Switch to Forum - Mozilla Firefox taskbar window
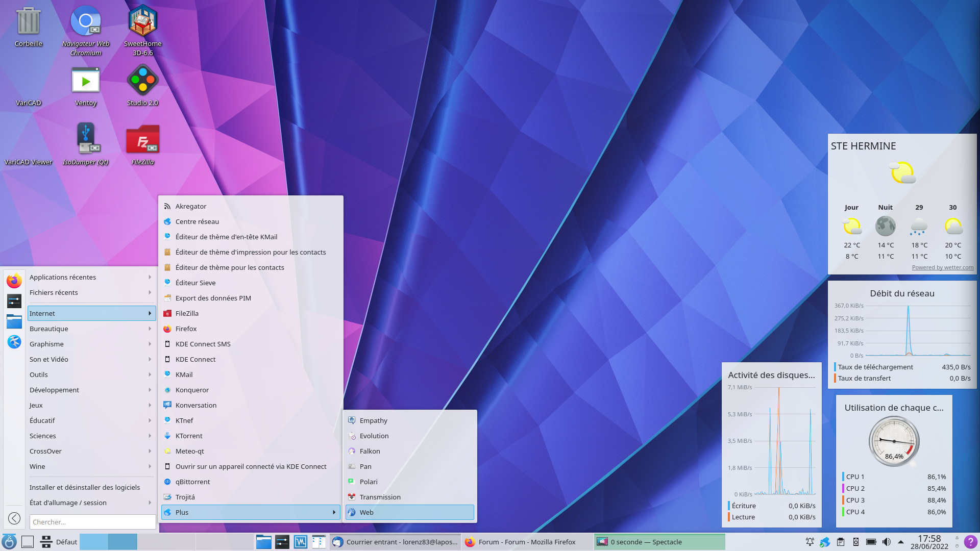Image resolution: width=980 pixels, height=551 pixels. point(527,542)
